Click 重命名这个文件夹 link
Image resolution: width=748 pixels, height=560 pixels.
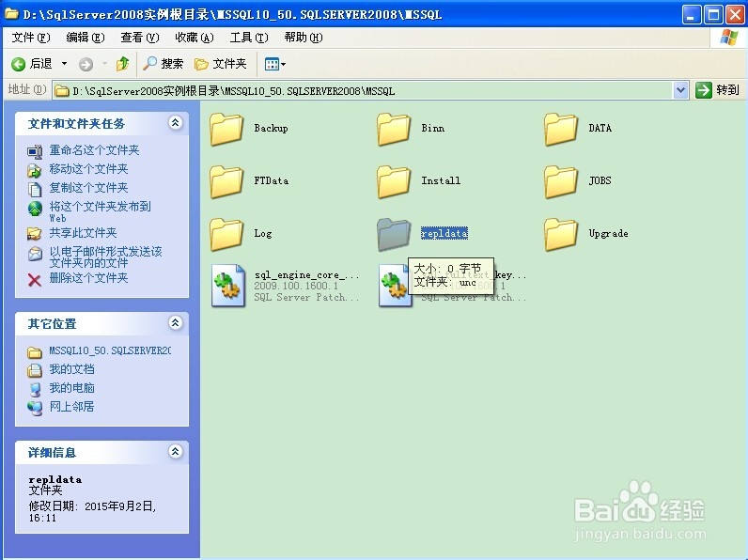[x=95, y=150]
